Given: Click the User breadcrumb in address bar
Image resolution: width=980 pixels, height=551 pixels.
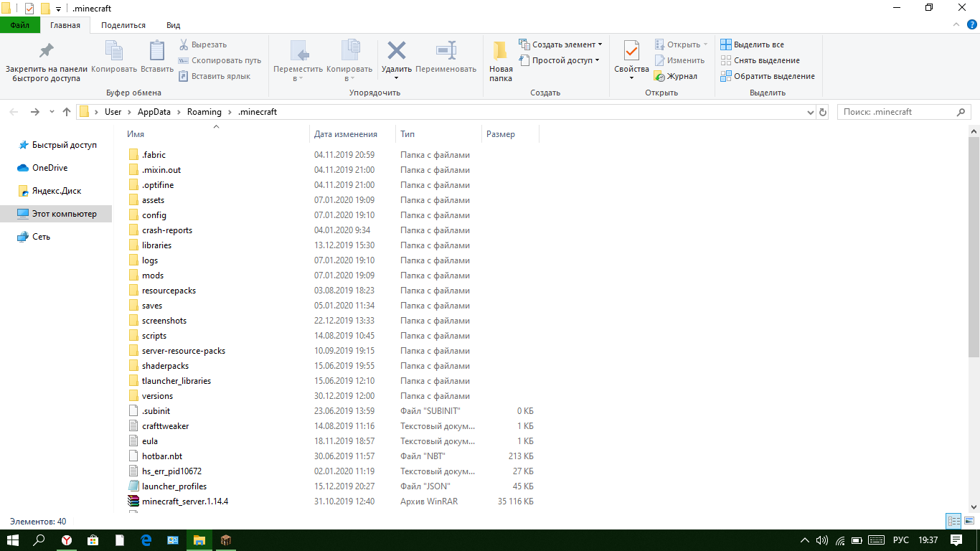Looking at the screenshot, I should click(x=113, y=112).
